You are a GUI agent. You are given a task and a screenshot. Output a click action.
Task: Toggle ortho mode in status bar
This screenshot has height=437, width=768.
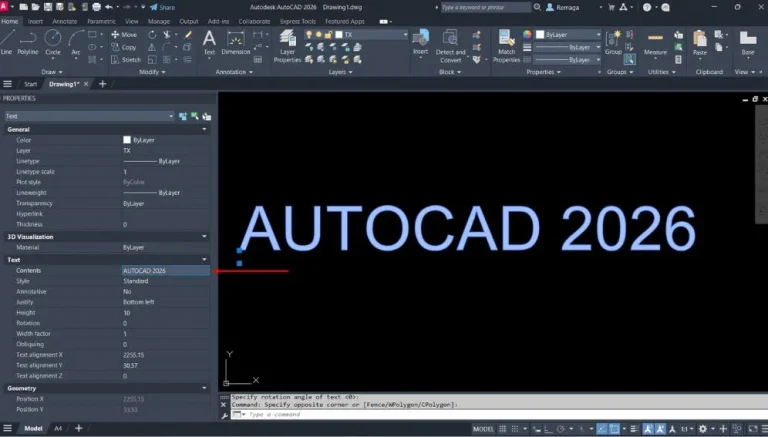click(547, 429)
